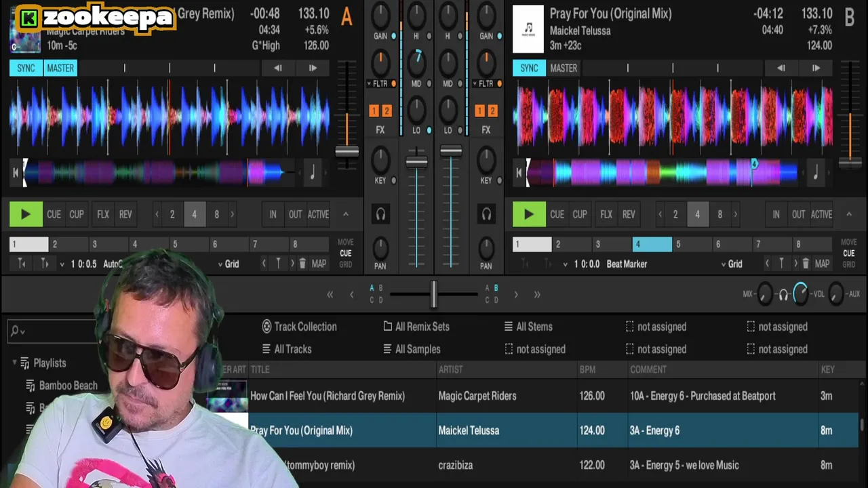Play deck A with green play button
Screen dimensions: 868x488
tap(26, 214)
